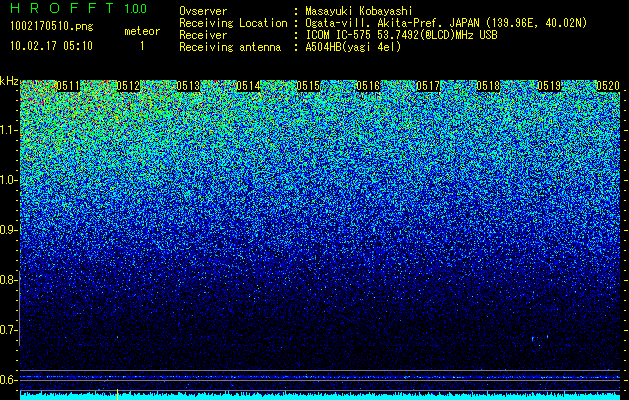Image resolution: width=629 pixels, height=400 pixels.
Task: Click the date stamp 10.02.17 05:10
Action: [51, 46]
